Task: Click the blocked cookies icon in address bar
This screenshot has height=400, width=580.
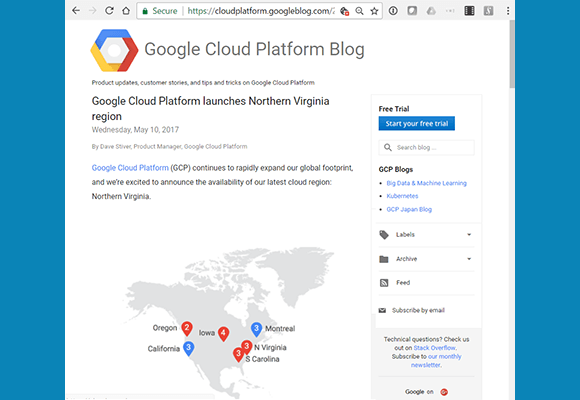Action: pos(344,11)
